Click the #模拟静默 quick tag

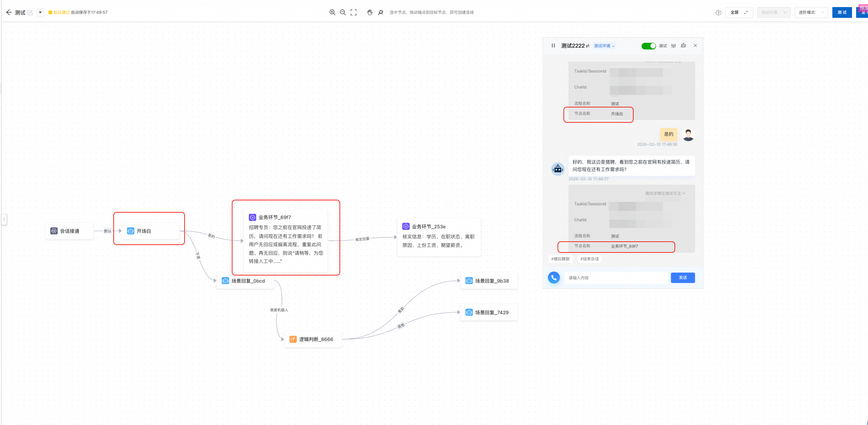click(560, 259)
